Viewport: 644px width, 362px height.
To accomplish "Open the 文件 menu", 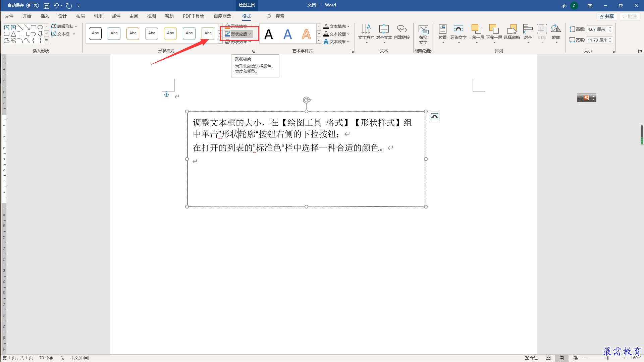I will coord(9,16).
